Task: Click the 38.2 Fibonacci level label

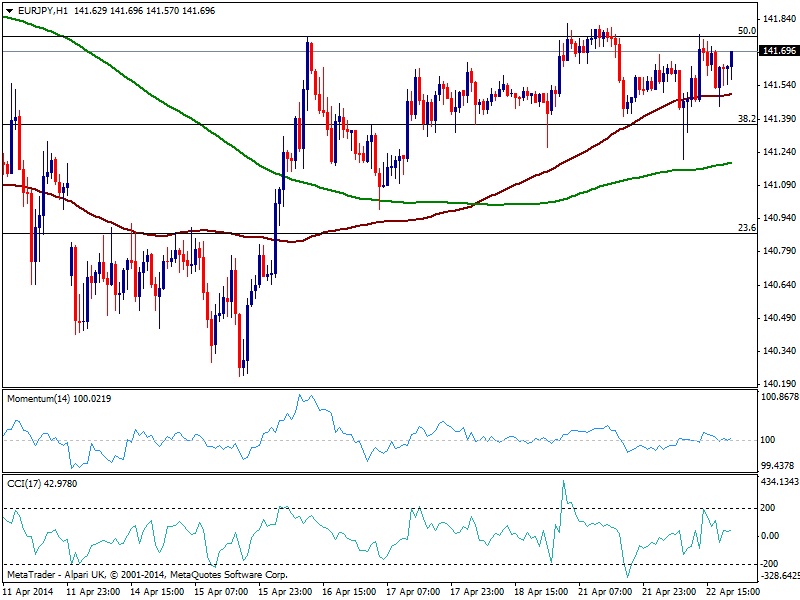Action: 746,118
